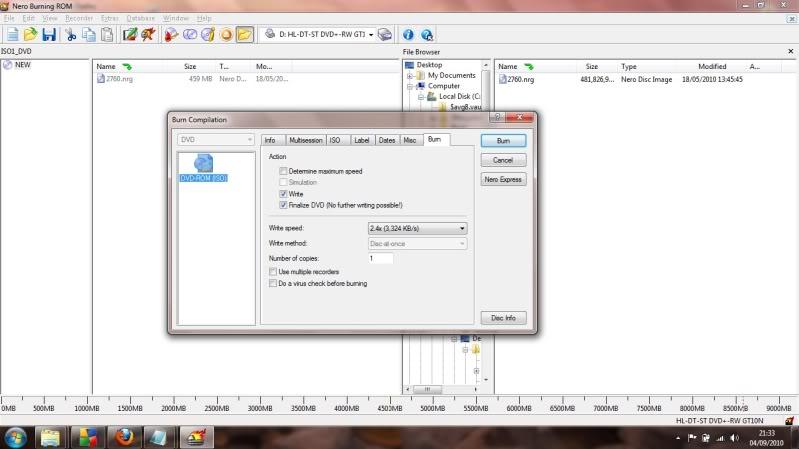Click the Nero Express button
The height and width of the screenshot is (449, 799).
(x=503, y=179)
